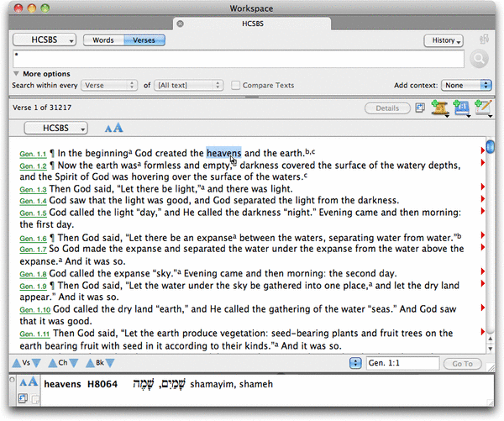
Task: Click the Details button
Action: (387, 108)
